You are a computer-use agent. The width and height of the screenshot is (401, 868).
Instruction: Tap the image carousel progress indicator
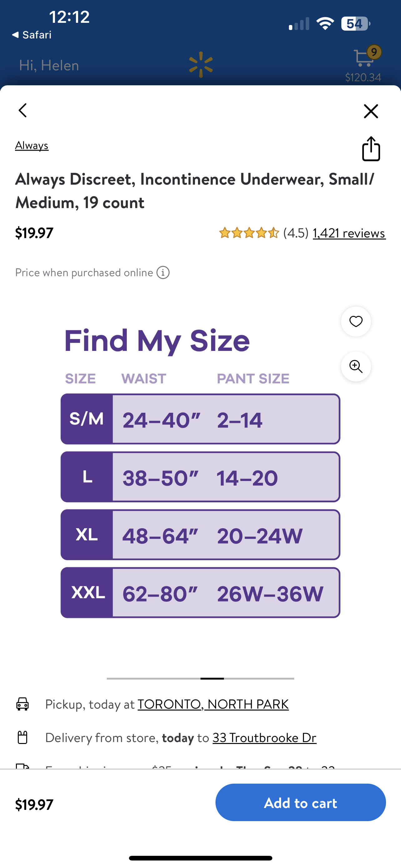pos(200,678)
